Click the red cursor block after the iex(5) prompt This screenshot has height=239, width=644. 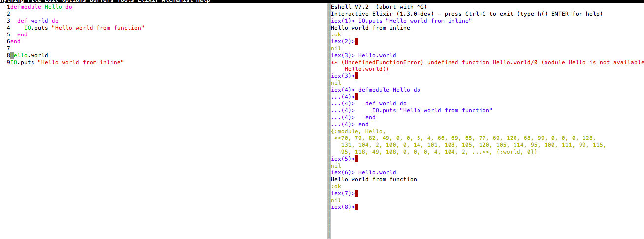(x=356, y=159)
